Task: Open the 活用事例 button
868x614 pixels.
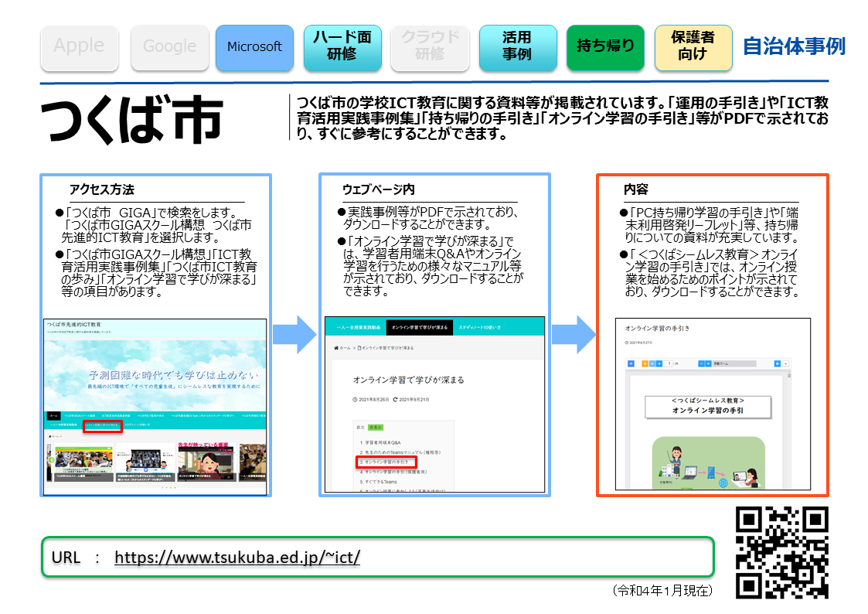Action: pos(518,48)
